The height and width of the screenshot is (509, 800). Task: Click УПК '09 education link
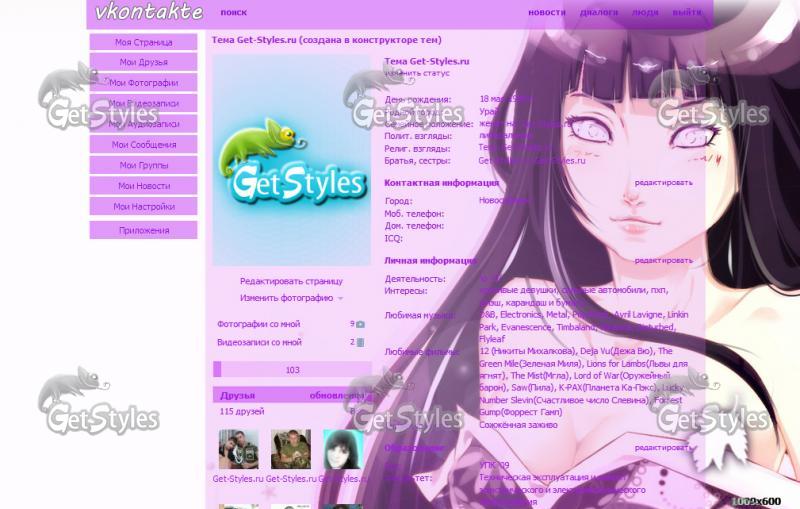(494, 465)
